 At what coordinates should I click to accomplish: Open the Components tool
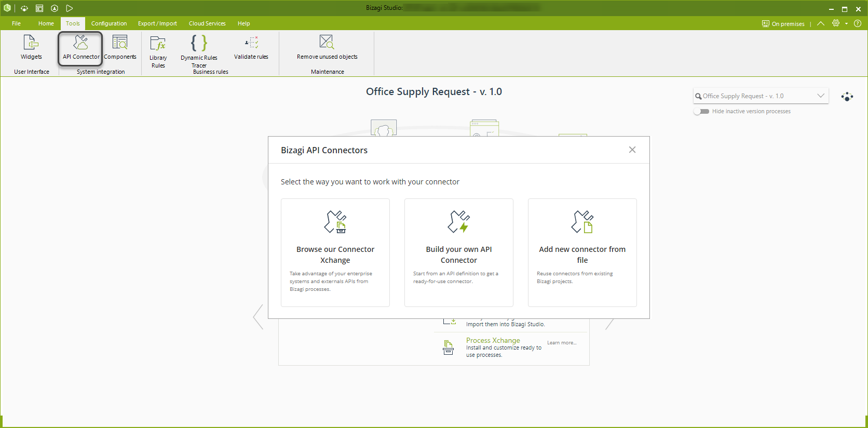click(120, 47)
